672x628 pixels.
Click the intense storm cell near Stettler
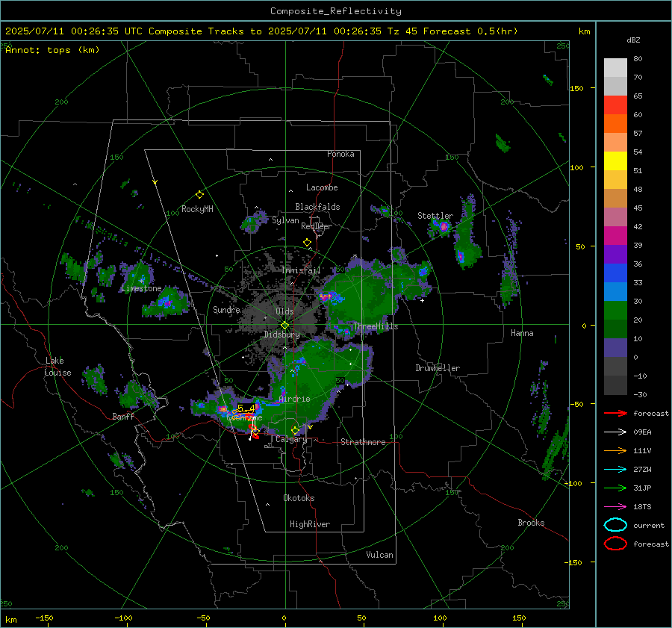[x=443, y=226]
